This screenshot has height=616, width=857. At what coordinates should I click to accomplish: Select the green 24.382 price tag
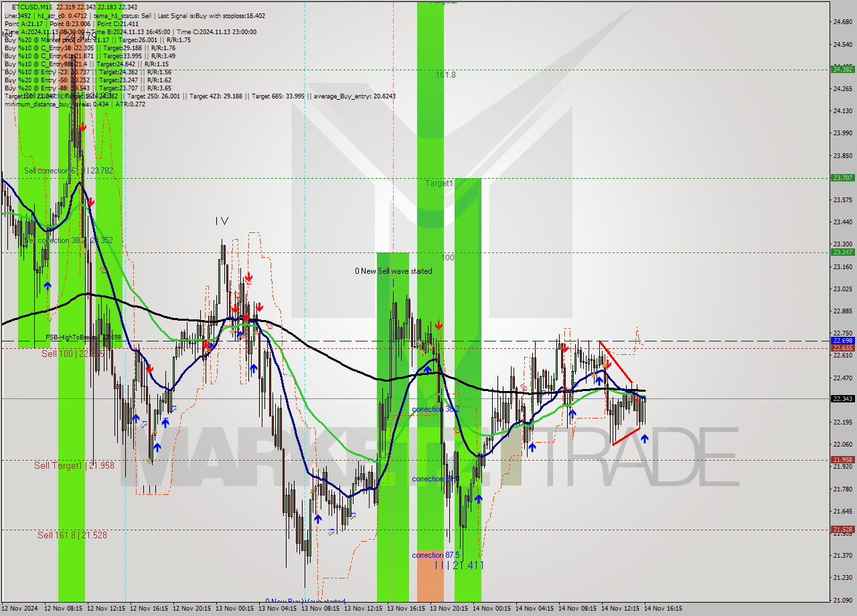(x=842, y=69)
